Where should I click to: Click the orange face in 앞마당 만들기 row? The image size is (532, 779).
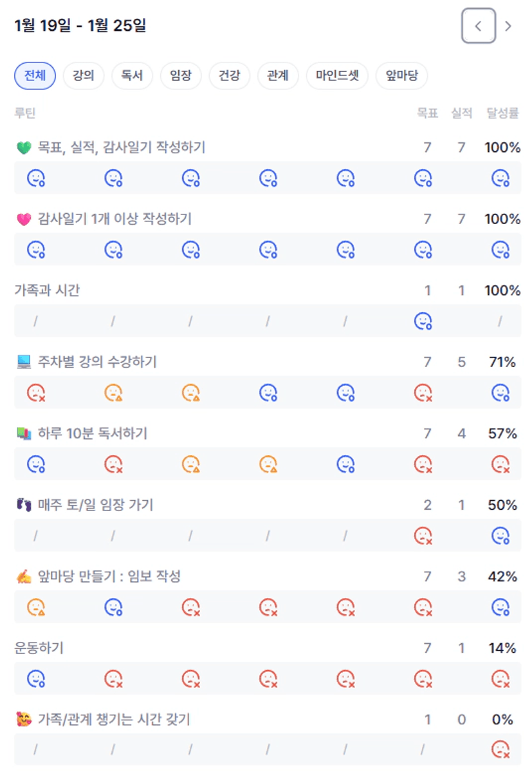[36, 606]
